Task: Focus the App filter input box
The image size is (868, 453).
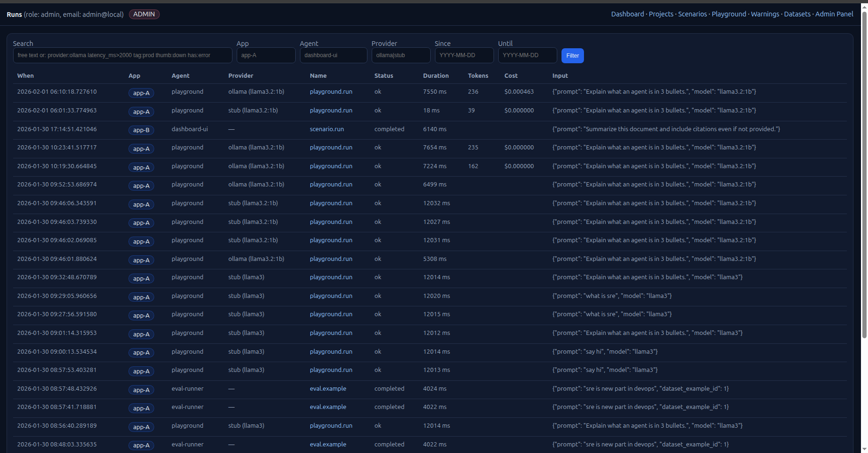Action: pyautogui.click(x=265, y=55)
